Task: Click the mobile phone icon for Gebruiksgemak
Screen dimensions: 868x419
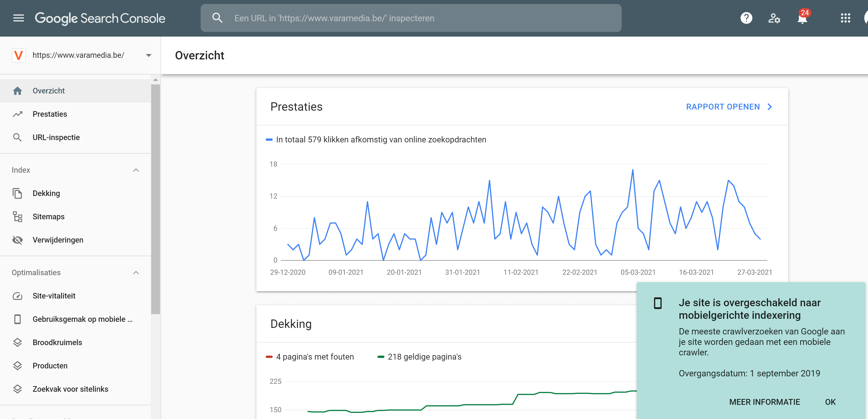Action: (17, 319)
